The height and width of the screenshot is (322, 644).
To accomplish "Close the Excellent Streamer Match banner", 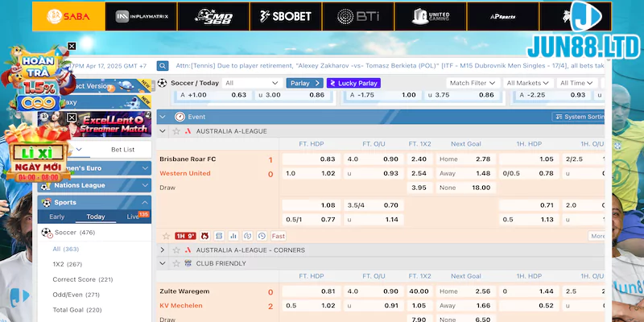I will (x=72, y=118).
